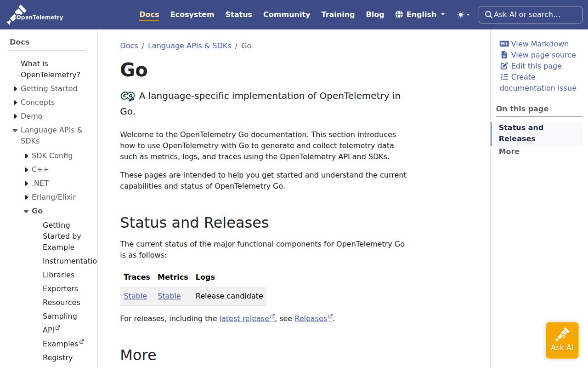Click the OpenTelemetry logo
This screenshot has height=368, width=588.
point(35,15)
